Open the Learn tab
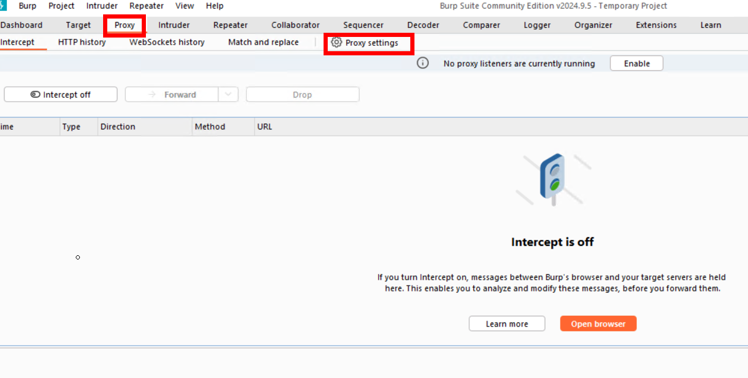This screenshot has height=378, width=748. click(x=711, y=25)
